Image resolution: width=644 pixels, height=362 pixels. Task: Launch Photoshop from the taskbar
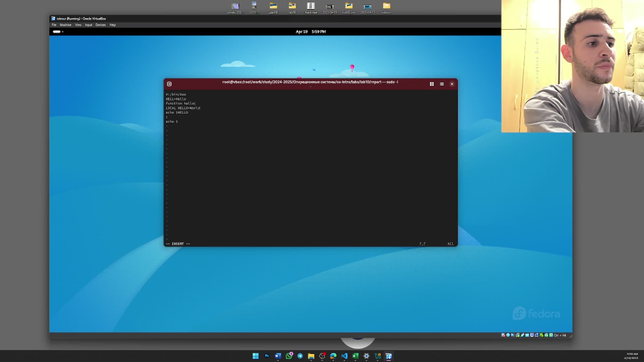(267, 356)
